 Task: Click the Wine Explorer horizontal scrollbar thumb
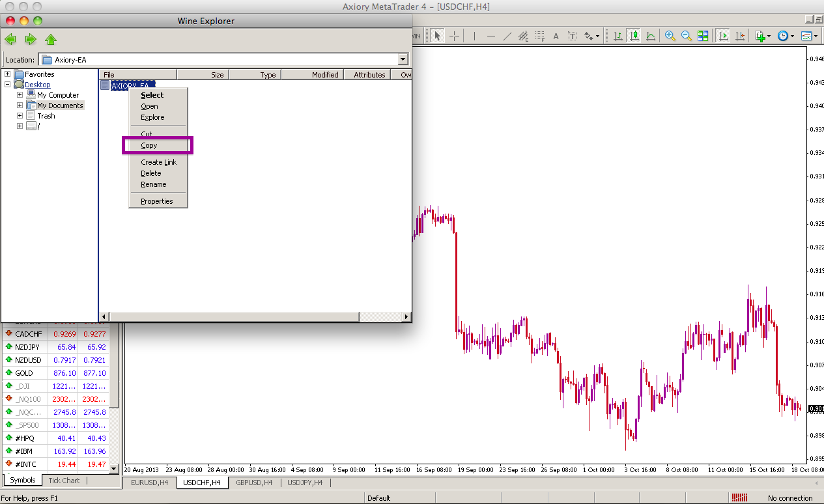[234, 316]
